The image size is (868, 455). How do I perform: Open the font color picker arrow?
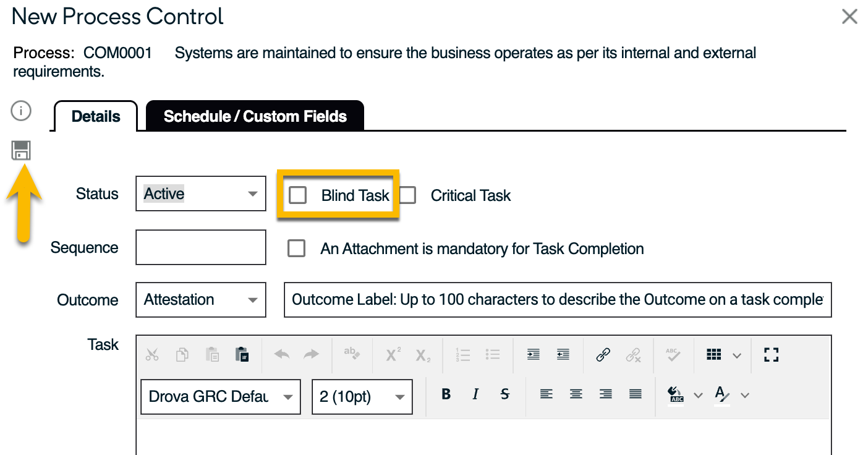pos(745,395)
